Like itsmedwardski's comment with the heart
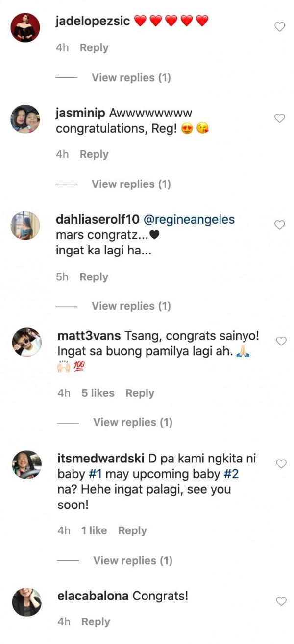This screenshot has width=294, height=644. 281,464
